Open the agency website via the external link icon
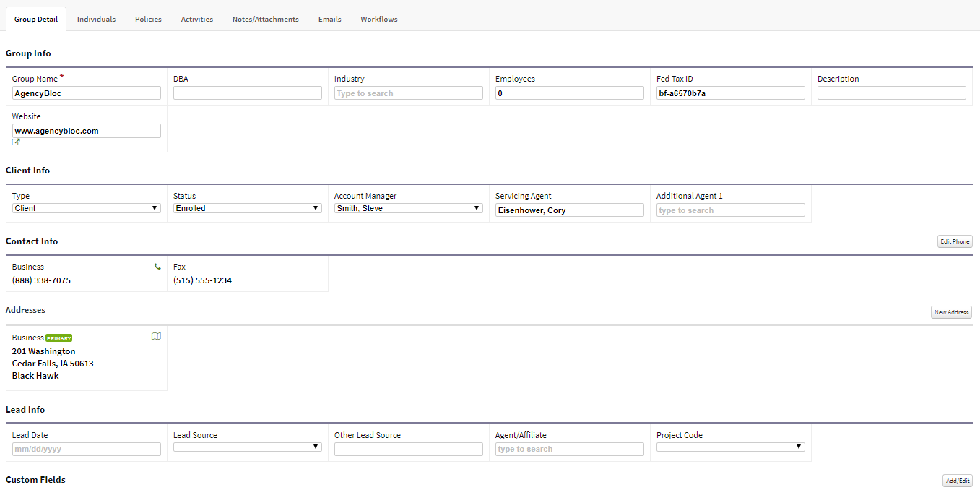This screenshot has width=980, height=490. pos(14,142)
